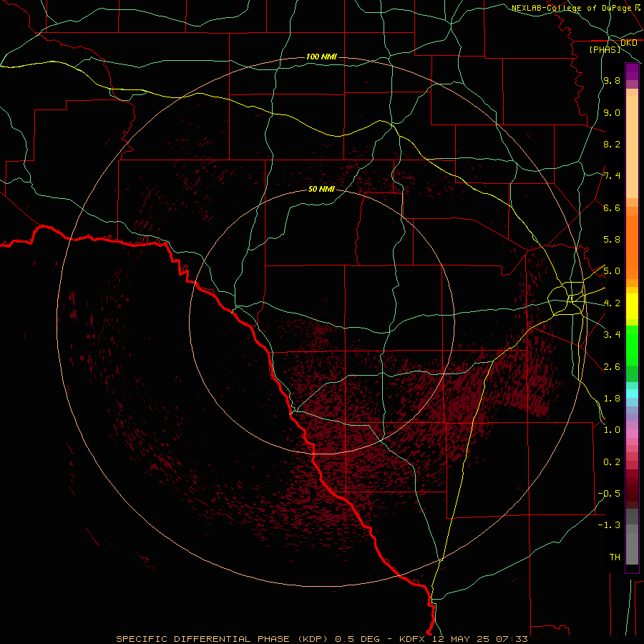
Task: Click the 12 MAY 25 07:33 timestamp
Action: click(480, 639)
